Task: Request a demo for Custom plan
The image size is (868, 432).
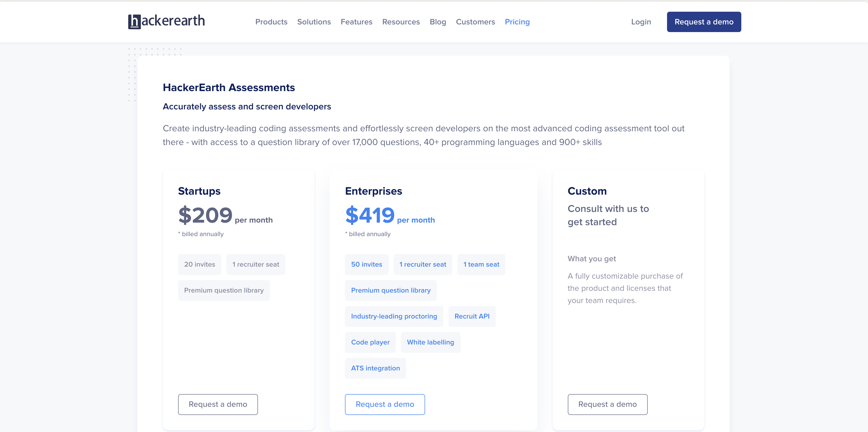Action: (x=607, y=404)
